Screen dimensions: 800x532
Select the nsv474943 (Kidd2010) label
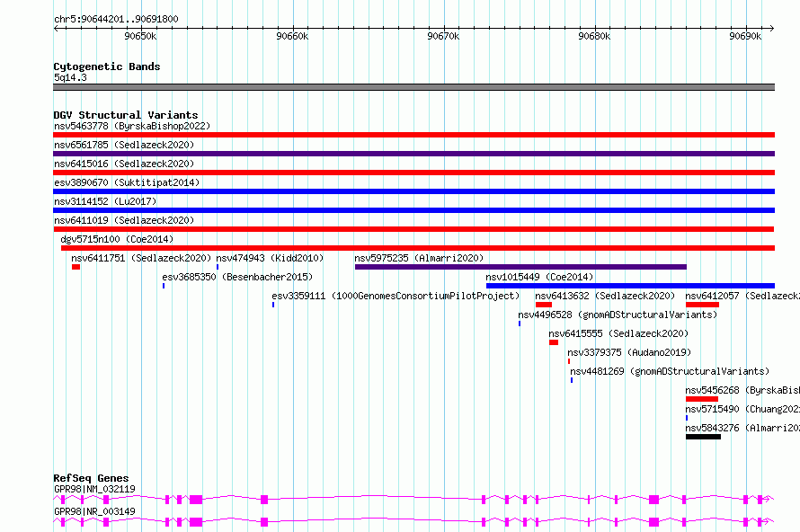click(x=270, y=258)
